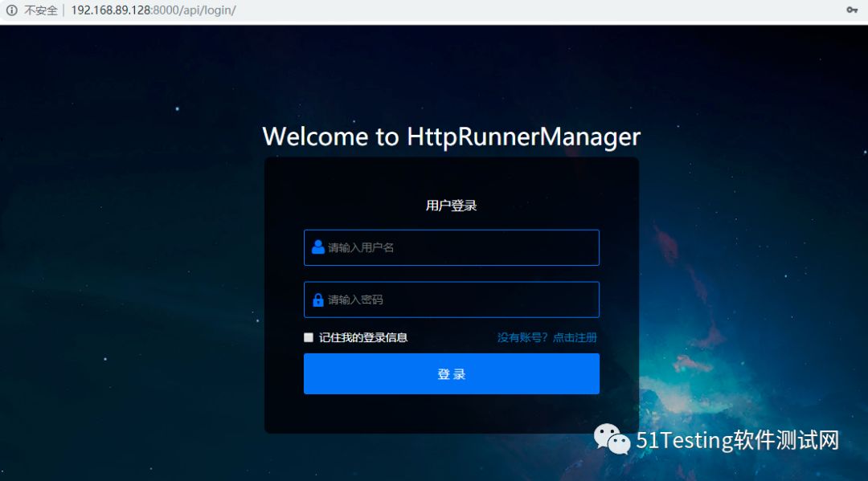The image size is (868, 481).
Task: Check the 记住我的登录信息 checkbox
Action: tap(309, 337)
